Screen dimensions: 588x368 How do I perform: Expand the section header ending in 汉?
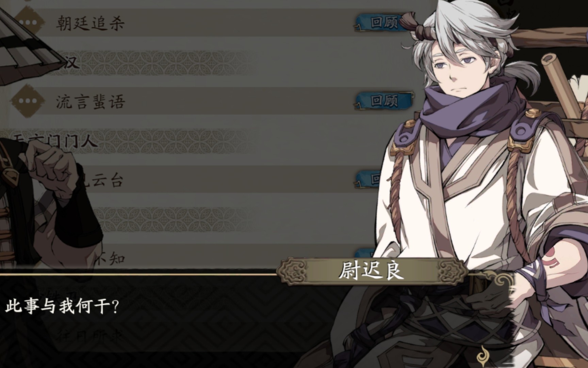click(70, 62)
